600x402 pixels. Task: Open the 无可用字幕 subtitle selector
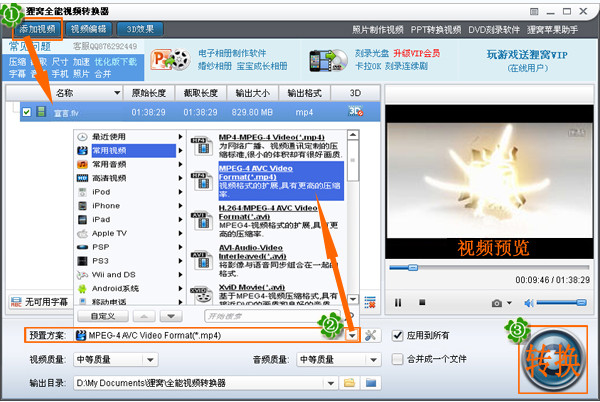coord(40,302)
